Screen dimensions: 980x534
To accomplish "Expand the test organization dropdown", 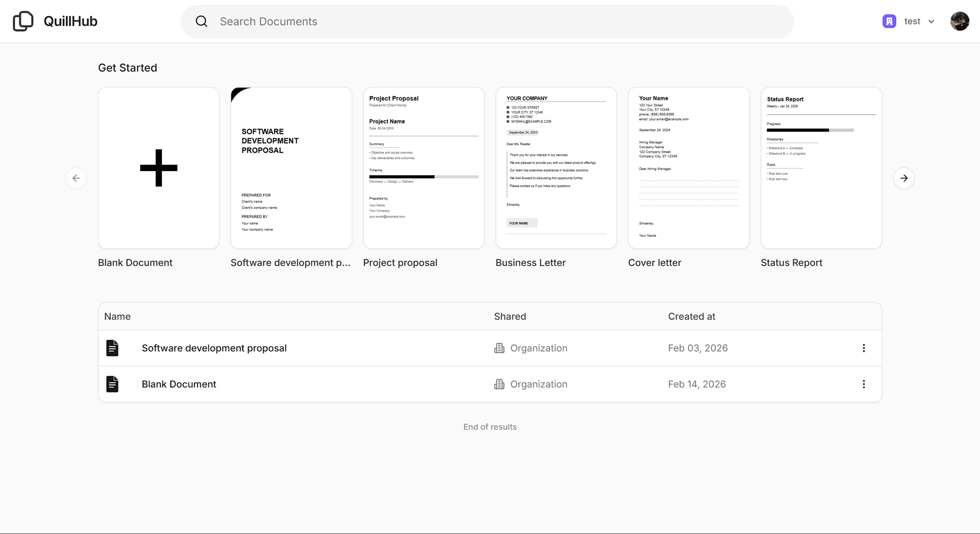I will [x=931, y=21].
